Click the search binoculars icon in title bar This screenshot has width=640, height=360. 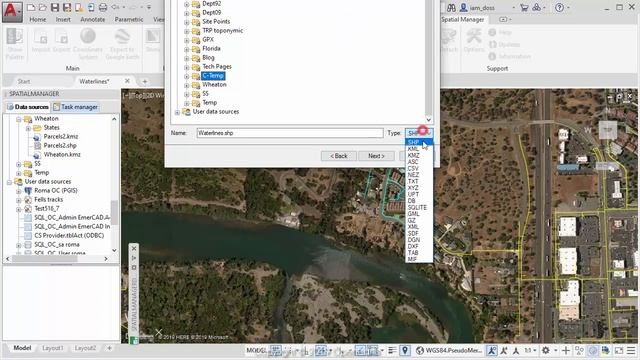tap(451, 7)
